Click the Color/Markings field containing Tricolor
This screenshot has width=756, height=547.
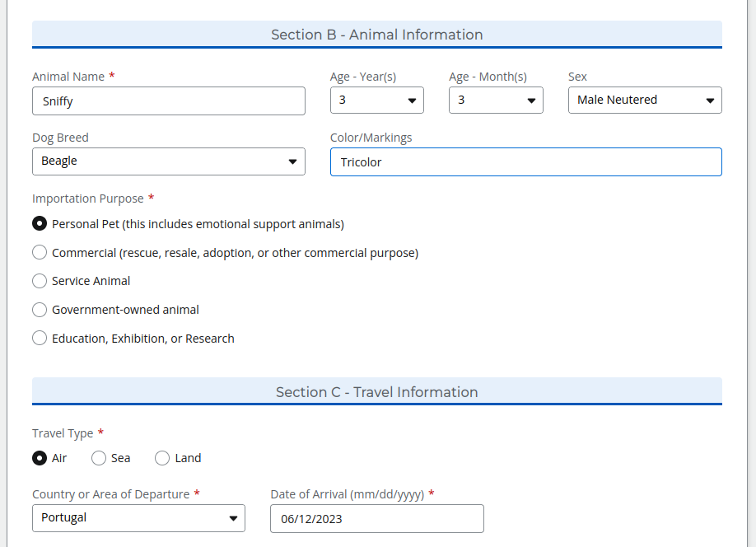(525, 162)
